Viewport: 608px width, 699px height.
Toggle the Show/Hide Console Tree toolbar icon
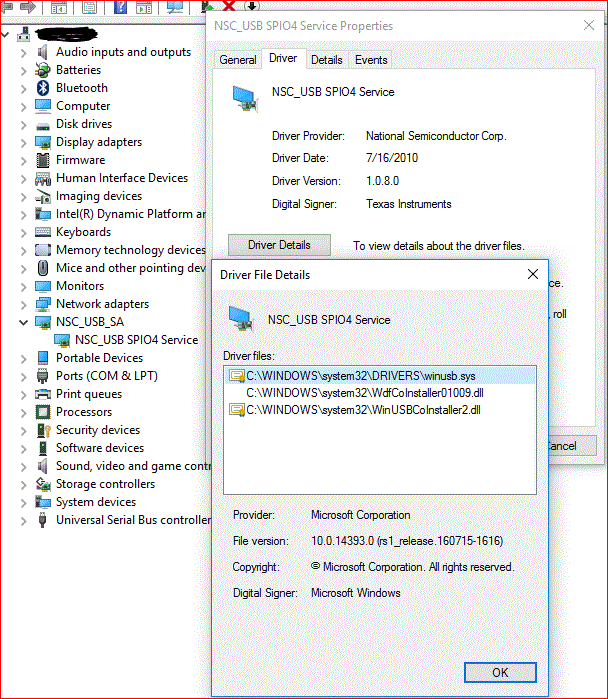coord(58,7)
